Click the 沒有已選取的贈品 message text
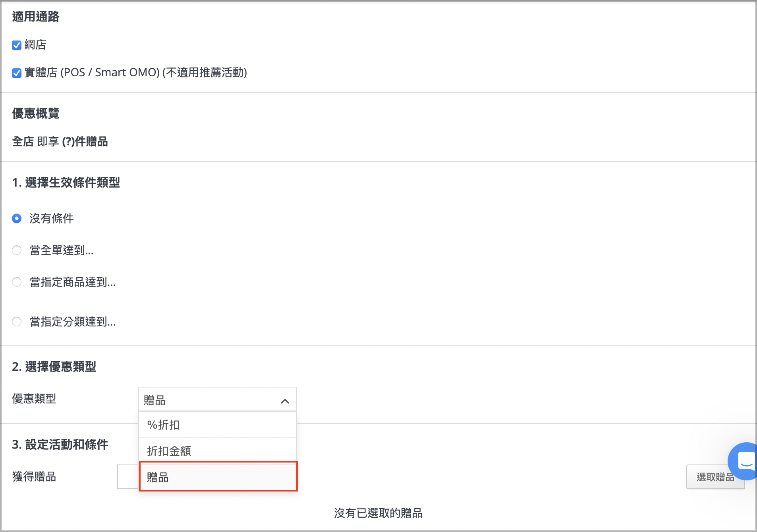The height and width of the screenshot is (532, 757). [378, 513]
